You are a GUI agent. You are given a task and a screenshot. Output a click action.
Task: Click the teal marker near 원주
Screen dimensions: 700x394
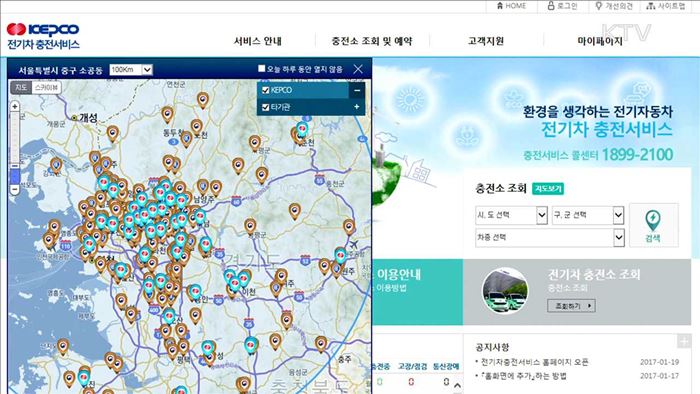[x=341, y=255]
